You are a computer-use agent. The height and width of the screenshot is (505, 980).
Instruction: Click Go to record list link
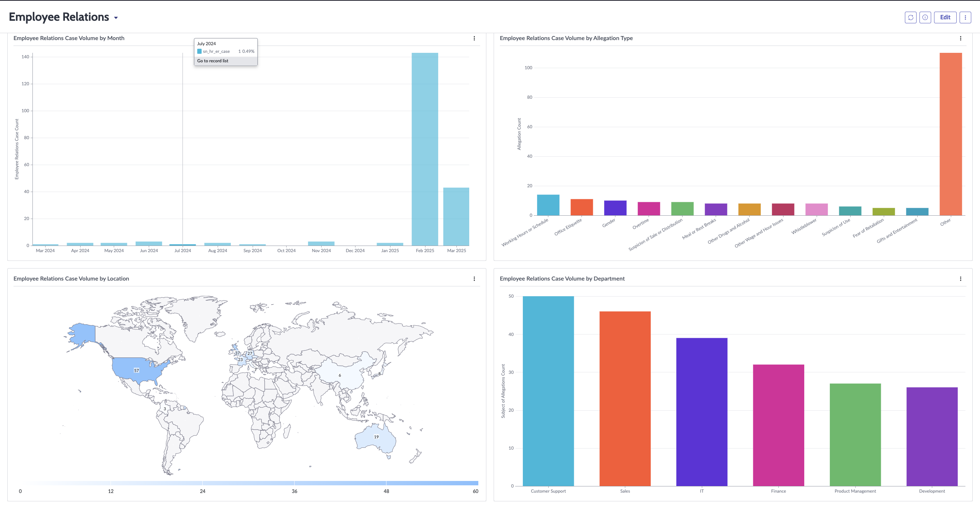click(213, 61)
